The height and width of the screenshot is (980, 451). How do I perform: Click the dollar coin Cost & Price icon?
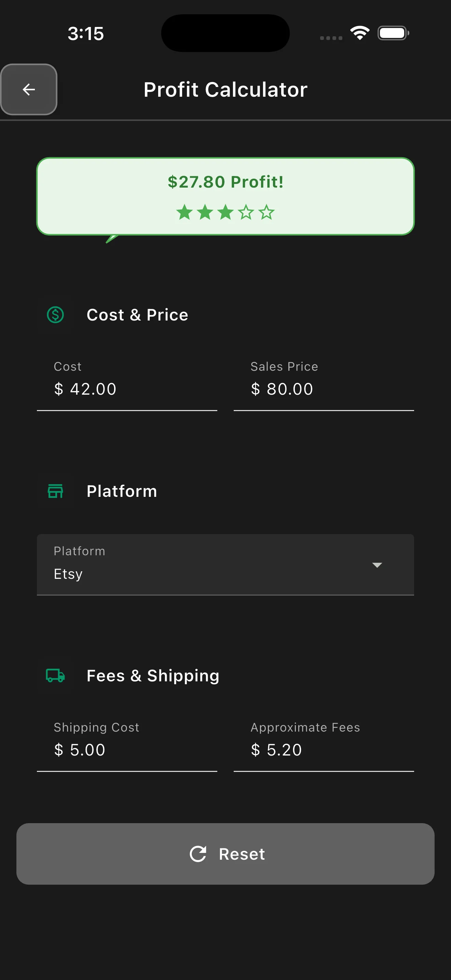55,315
